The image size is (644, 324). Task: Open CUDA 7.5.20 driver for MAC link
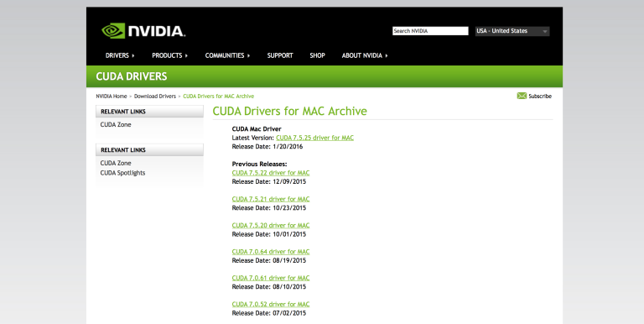tap(271, 225)
